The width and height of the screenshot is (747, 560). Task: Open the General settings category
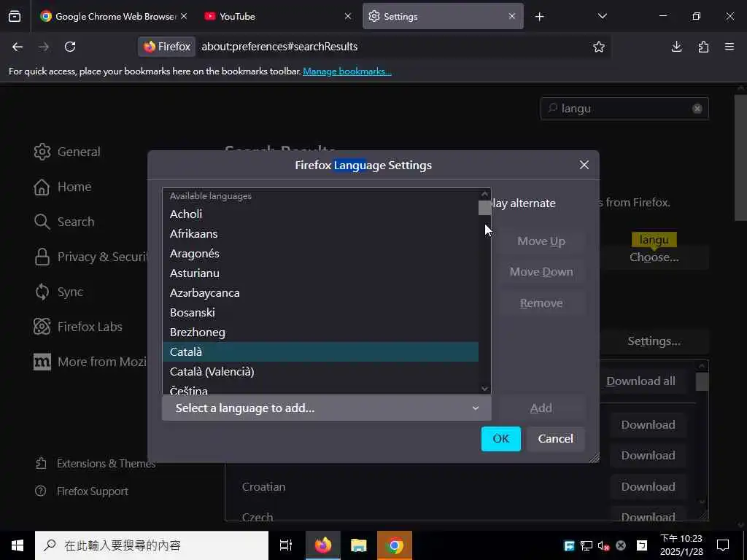(x=67, y=152)
